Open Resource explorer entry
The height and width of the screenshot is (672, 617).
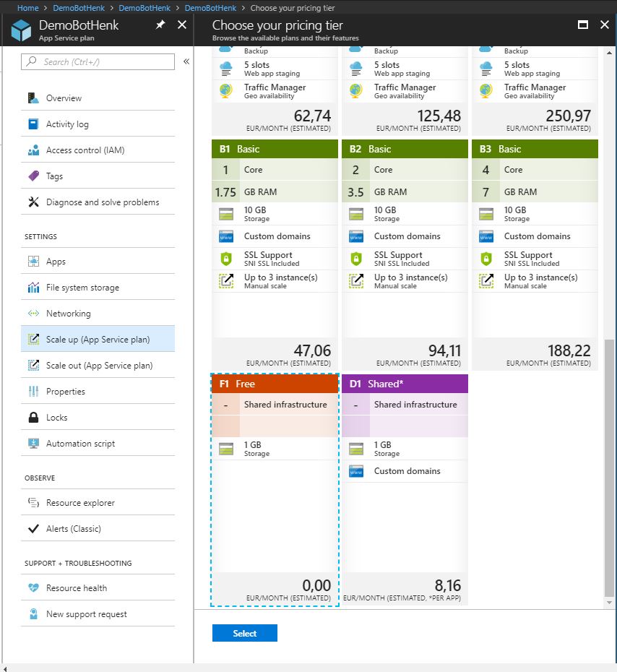98,502
